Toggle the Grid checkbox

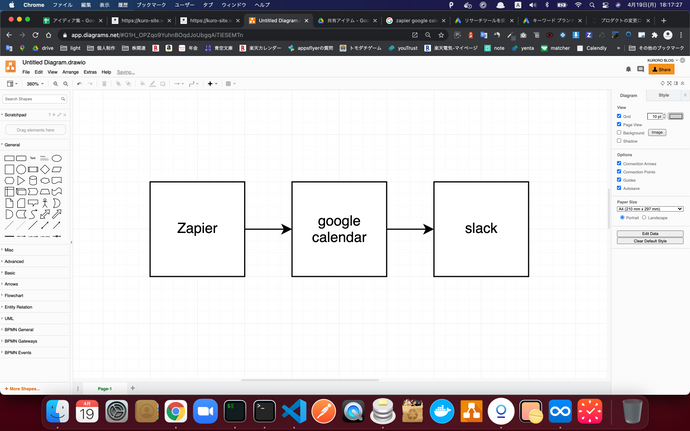tap(619, 116)
